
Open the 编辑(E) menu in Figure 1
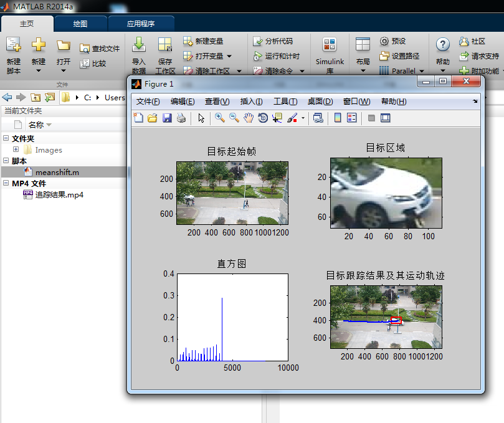click(183, 102)
